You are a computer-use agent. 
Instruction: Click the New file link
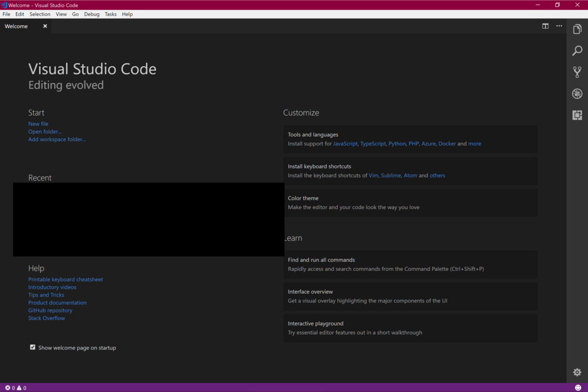[x=38, y=123]
